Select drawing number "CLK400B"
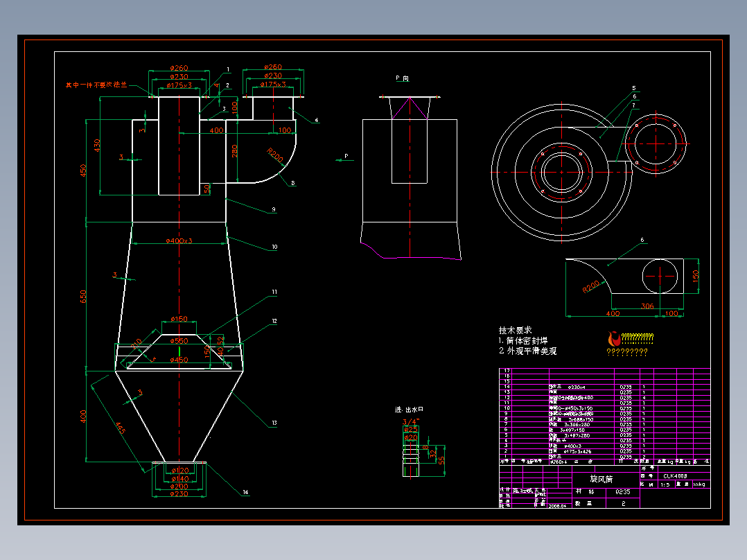 tap(675, 475)
